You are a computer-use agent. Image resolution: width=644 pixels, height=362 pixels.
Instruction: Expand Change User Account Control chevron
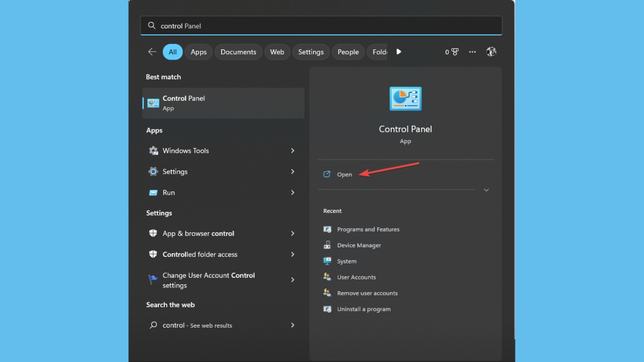point(292,280)
